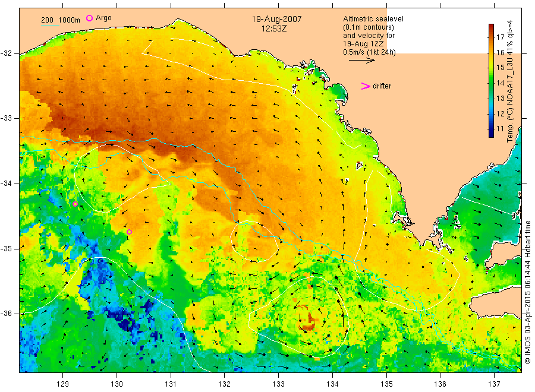Click the IMOS copyright timestamp text
Viewport: 535px width, 392px height.
pos(528,292)
